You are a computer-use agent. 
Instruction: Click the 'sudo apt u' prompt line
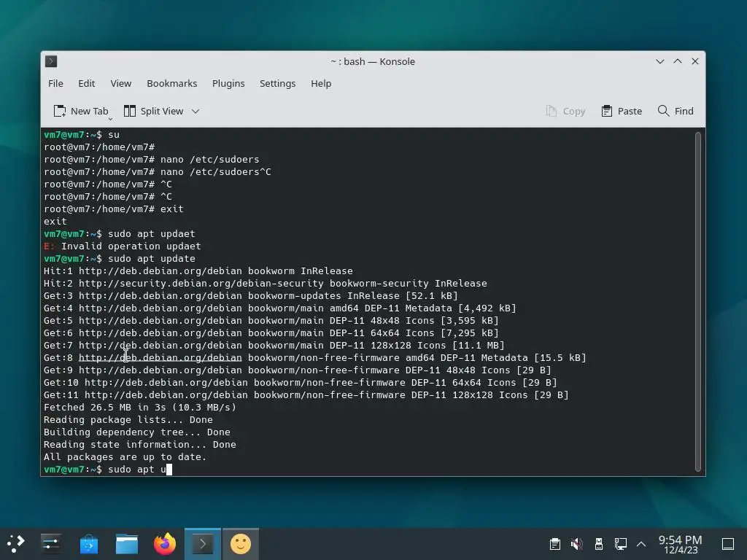[x=108, y=469]
